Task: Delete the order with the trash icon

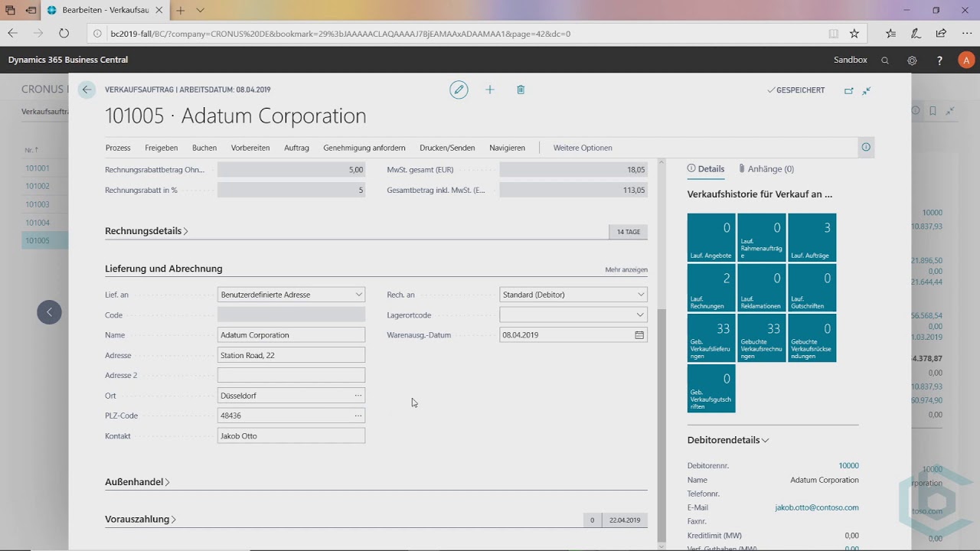Action: pos(521,90)
